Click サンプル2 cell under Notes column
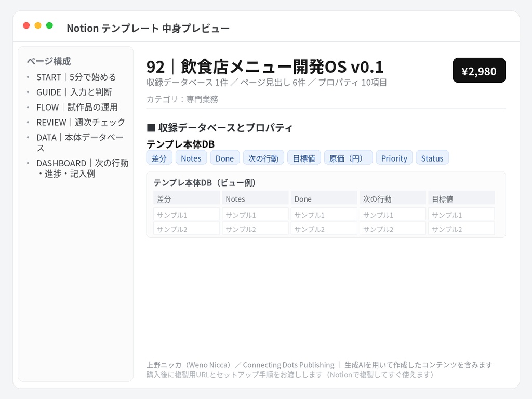 255,229
